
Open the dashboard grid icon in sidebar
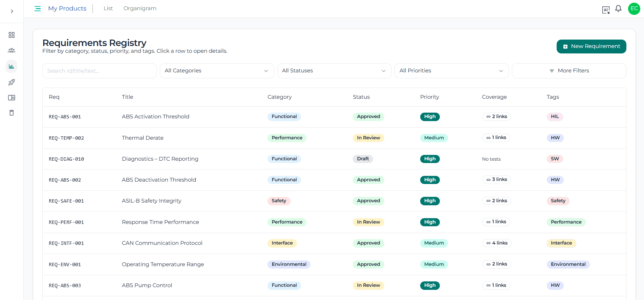coord(12,35)
